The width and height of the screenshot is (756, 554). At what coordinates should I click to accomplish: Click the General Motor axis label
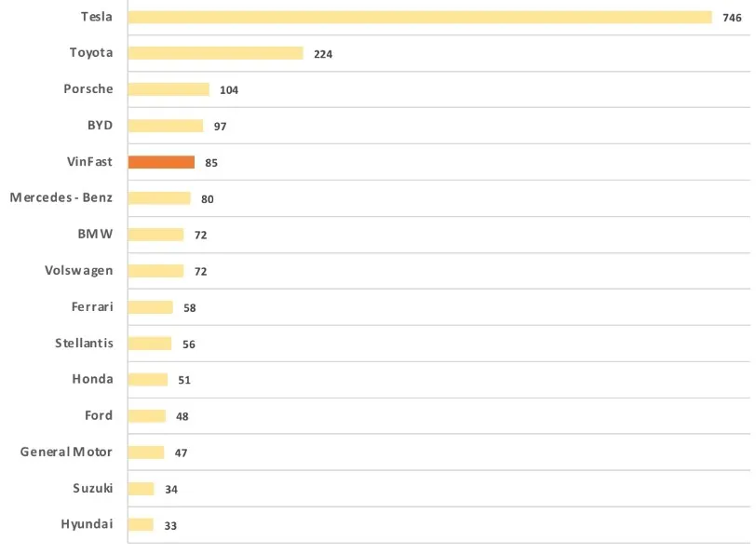(66, 452)
